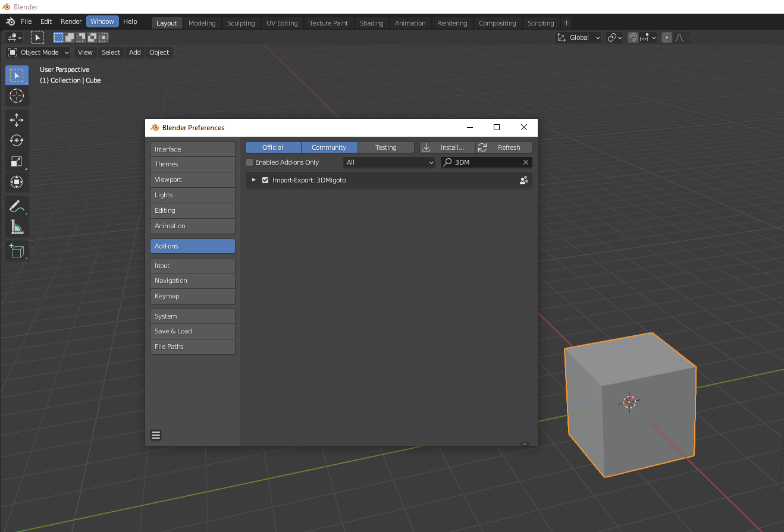
Task: Open the File Paths preferences section
Action: pos(193,347)
